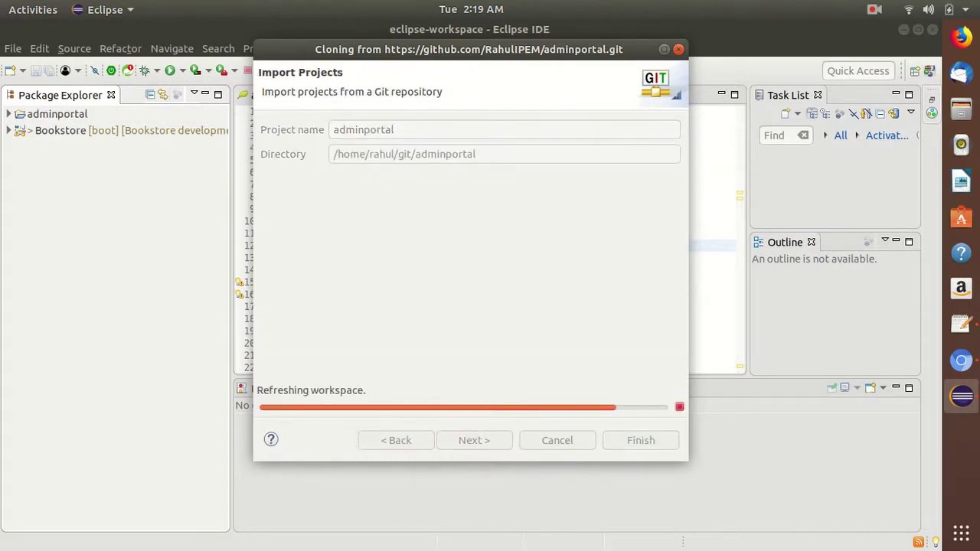The height and width of the screenshot is (551, 980).
Task: Expand the Bookstore project tree node
Action: pyautogui.click(x=8, y=130)
